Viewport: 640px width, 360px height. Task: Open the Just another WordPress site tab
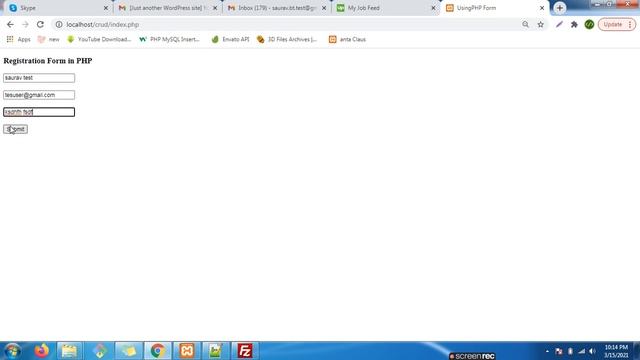[167, 8]
